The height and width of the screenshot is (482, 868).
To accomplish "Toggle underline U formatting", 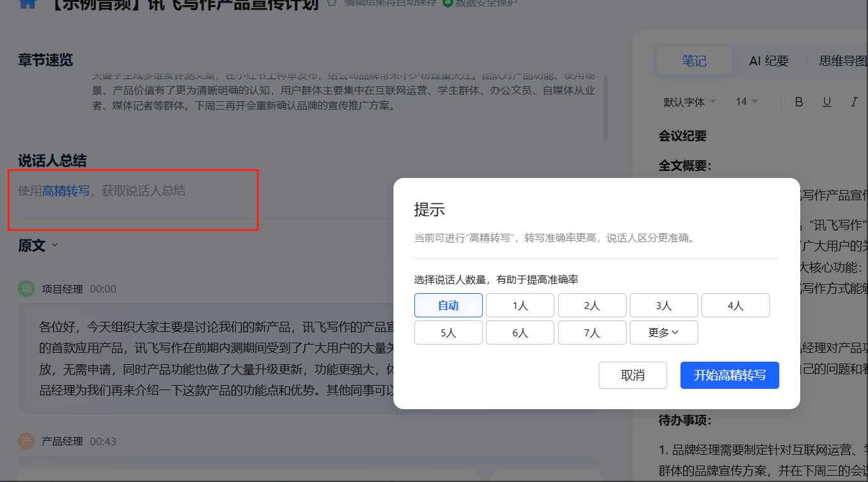I will tap(827, 102).
